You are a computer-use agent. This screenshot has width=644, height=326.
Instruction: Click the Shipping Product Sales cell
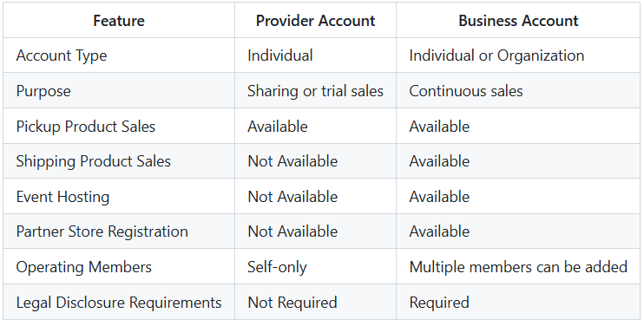(x=119, y=160)
